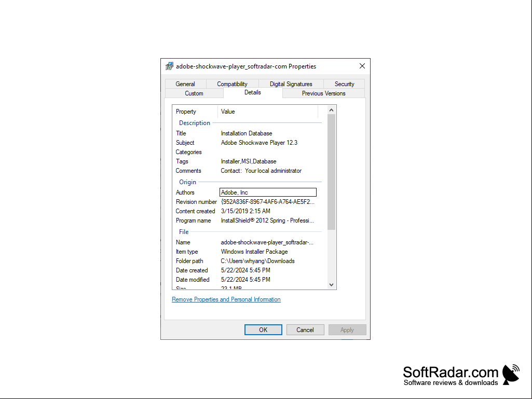Click the Revision number property label
Image resolution: width=532 pixels, height=399 pixels.
196,202
